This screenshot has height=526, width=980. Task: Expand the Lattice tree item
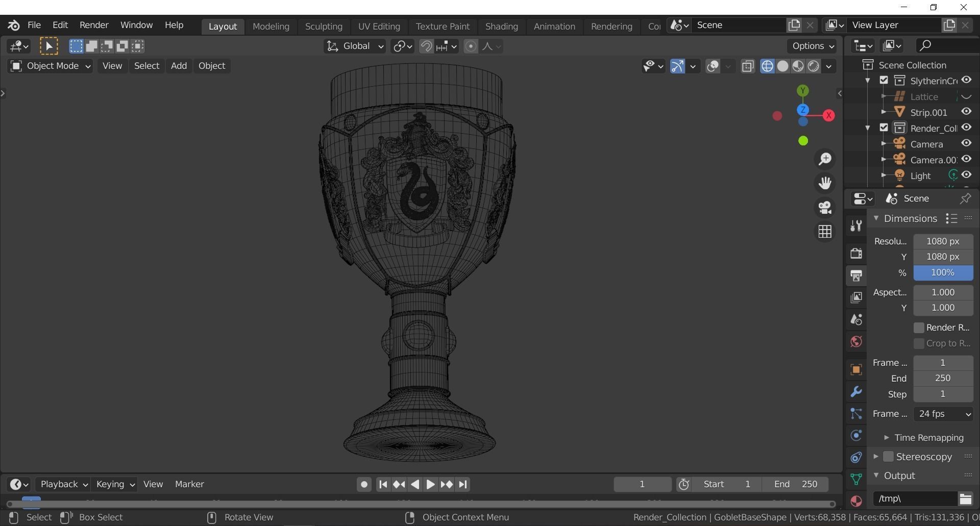click(x=884, y=96)
